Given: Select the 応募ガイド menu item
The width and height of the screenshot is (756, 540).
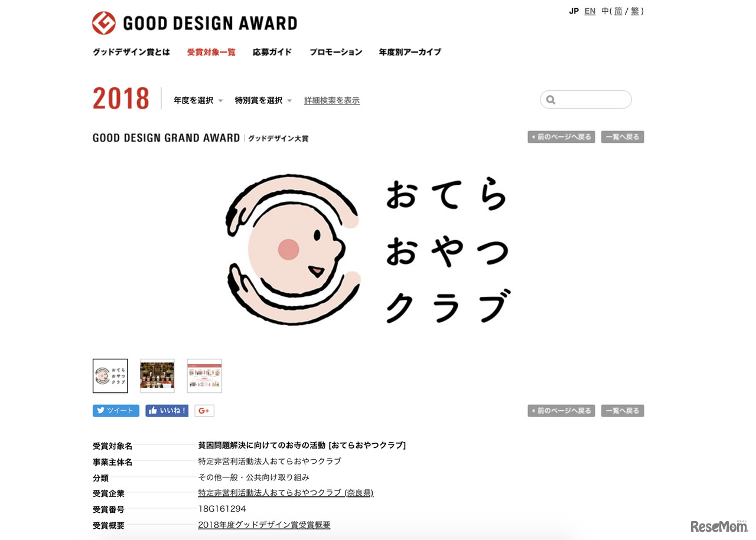Looking at the screenshot, I should point(271,52).
